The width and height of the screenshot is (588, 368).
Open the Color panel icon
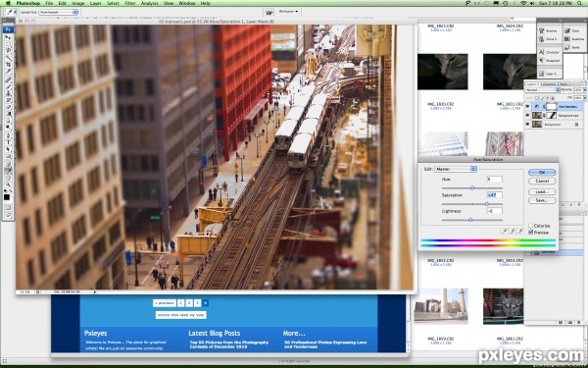tap(567, 30)
